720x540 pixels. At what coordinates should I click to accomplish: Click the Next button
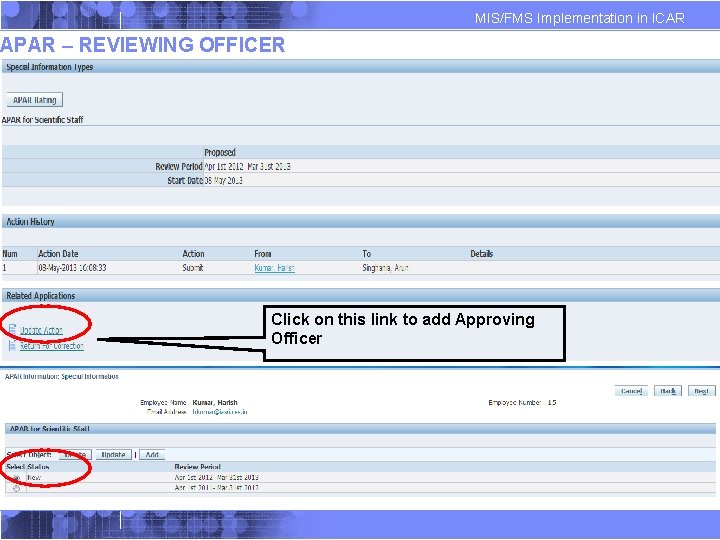click(701, 391)
